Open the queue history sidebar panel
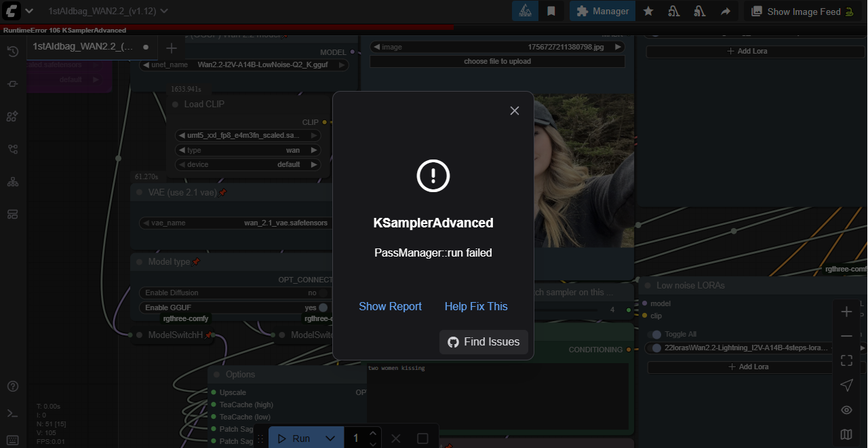 click(x=12, y=52)
